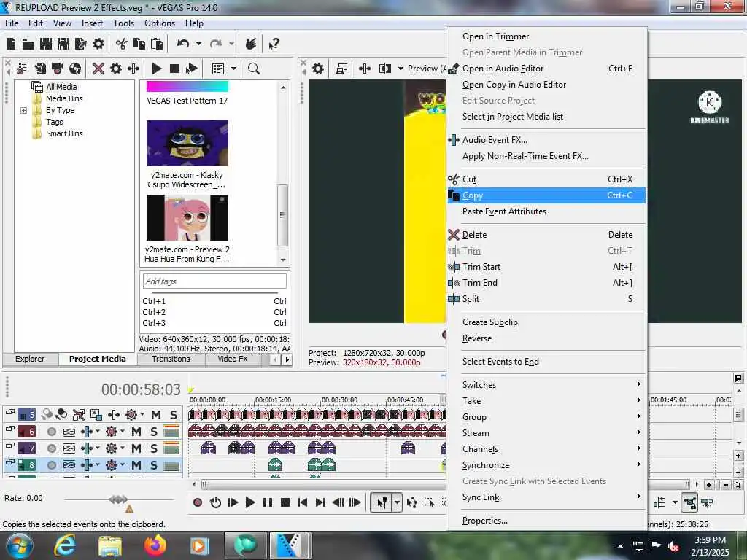Mute audio track 6
Image resolution: width=747 pixels, height=560 pixels.
coord(136,432)
